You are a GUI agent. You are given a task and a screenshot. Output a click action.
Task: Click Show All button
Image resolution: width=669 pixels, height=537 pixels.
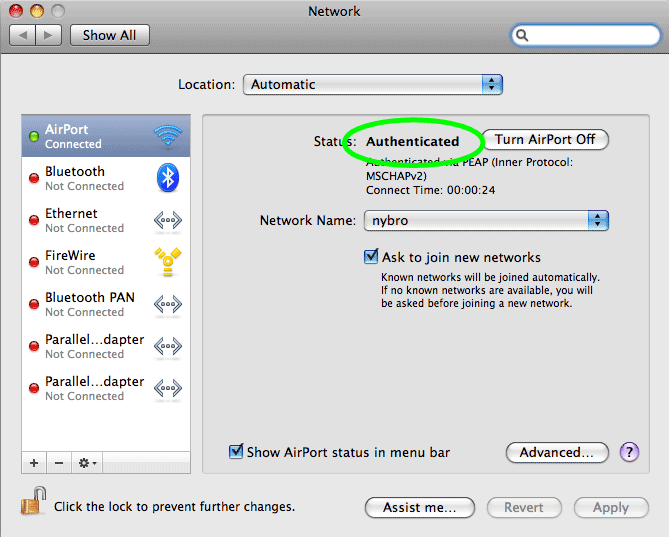(x=110, y=35)
